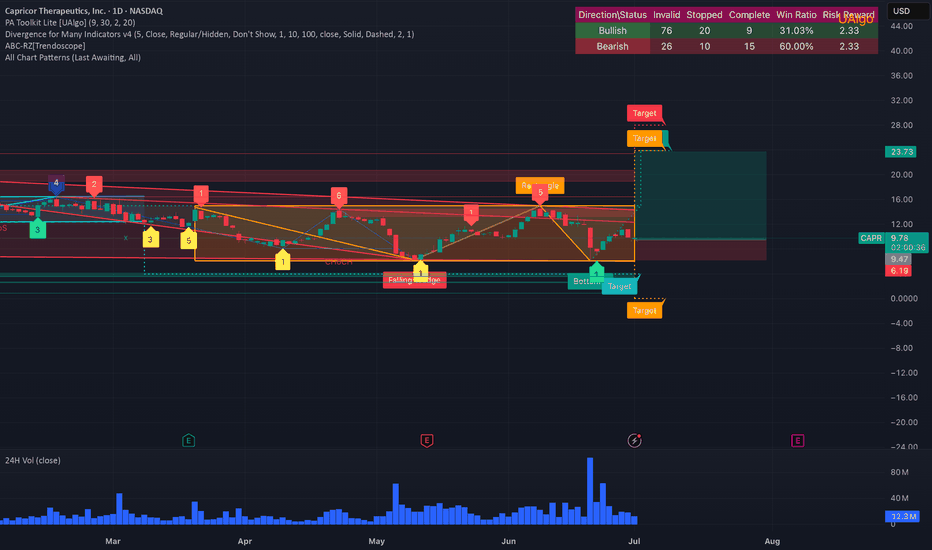Click the yellow wave marker numbered 5
The width and height of the screenshot is (932, 550).
[x=188, y=239]
